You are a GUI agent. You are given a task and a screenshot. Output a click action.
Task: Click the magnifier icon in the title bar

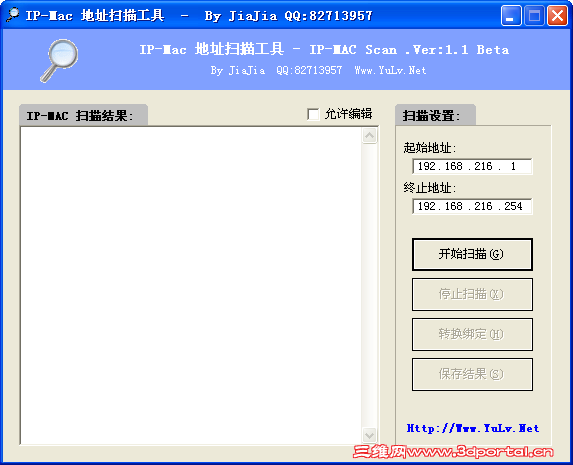(x=13, y=15)
